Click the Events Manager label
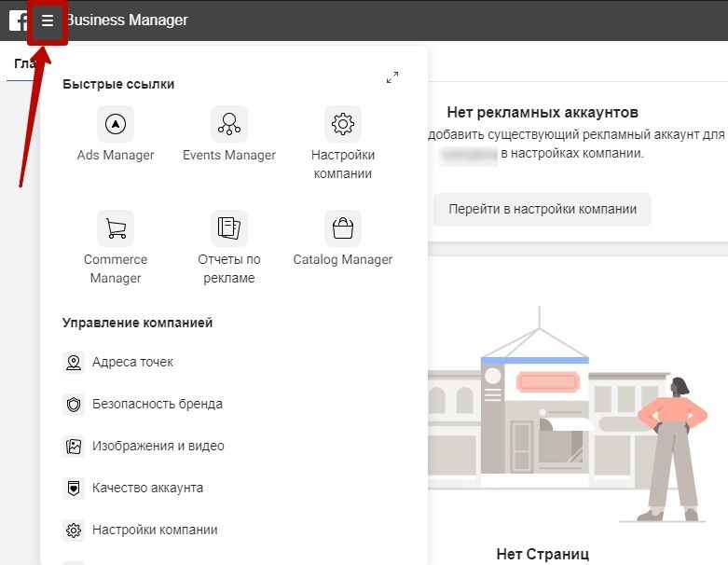The height and width of the screenshot is (565, 728). 229,155
